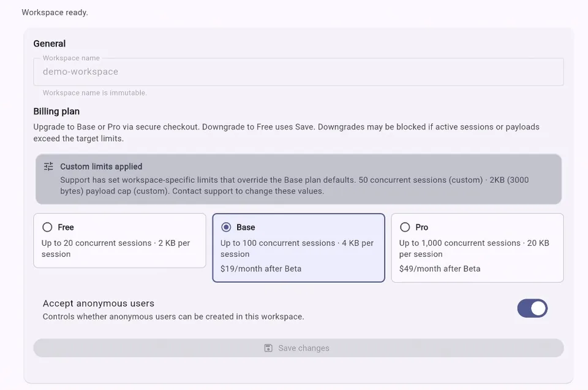Click the "Custom limits applied" banner title
Viewport: 588px width, 390px height.
pos(101,166)
